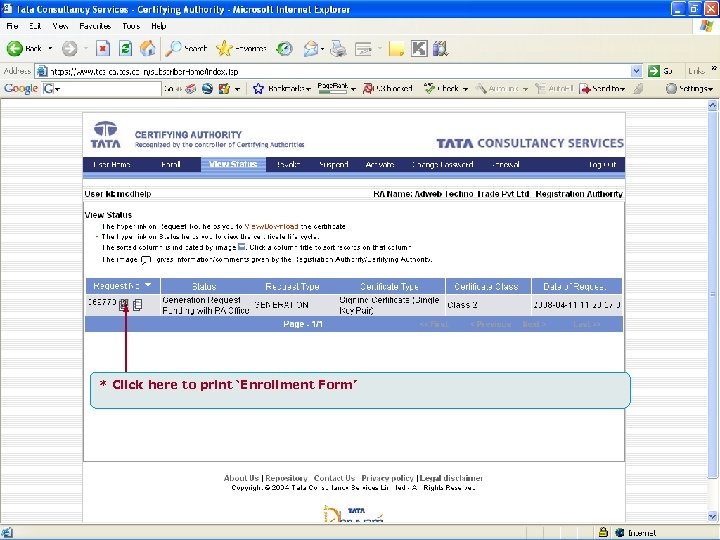Sort table by Certificate Class column header

pos(486,287)
